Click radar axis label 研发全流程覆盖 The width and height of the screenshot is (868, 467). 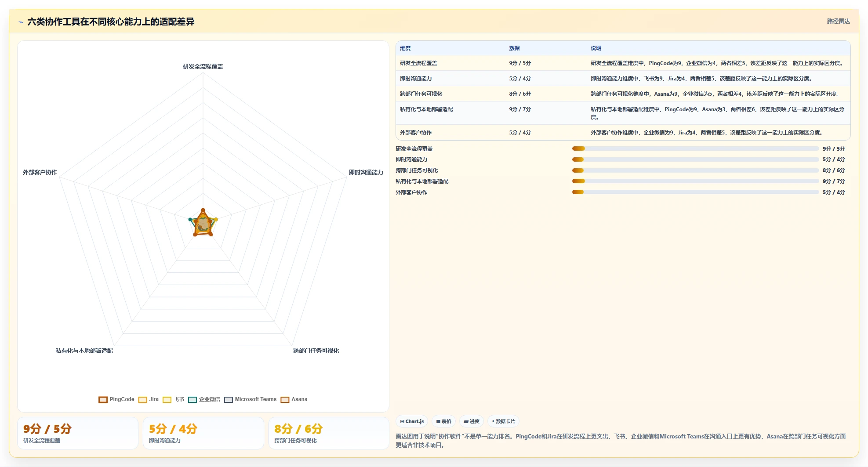click(203, 66)
